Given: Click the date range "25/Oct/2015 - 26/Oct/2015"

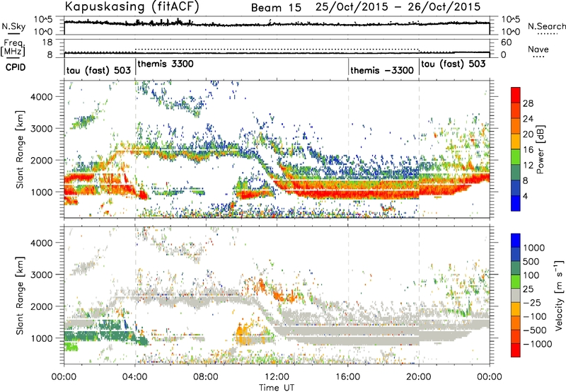Looking at the screenshot, I should click(x=398, y=7).
